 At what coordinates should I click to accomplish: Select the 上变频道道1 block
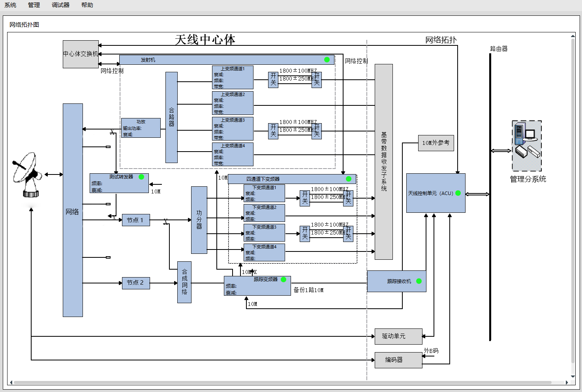tap(233, 77)
